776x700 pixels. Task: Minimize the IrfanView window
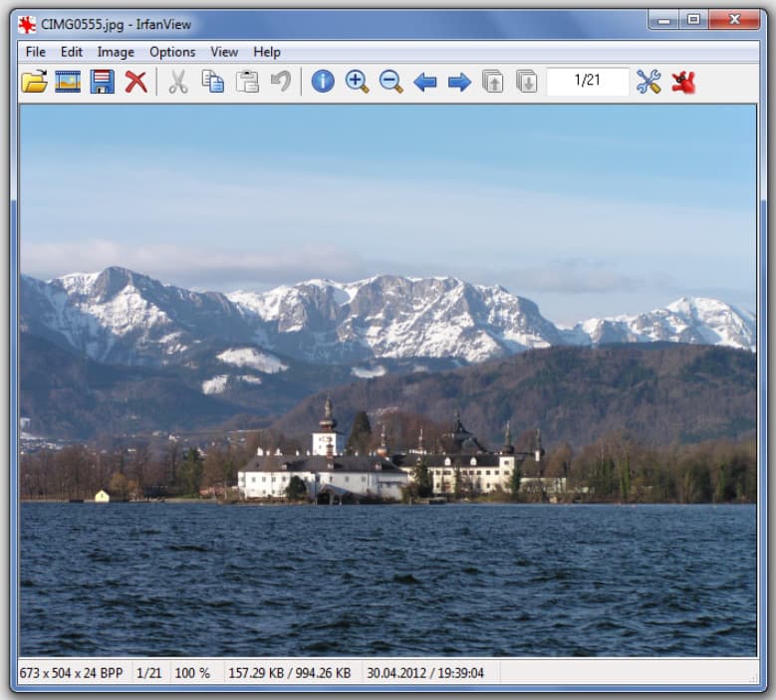click(x=664, y=20)
